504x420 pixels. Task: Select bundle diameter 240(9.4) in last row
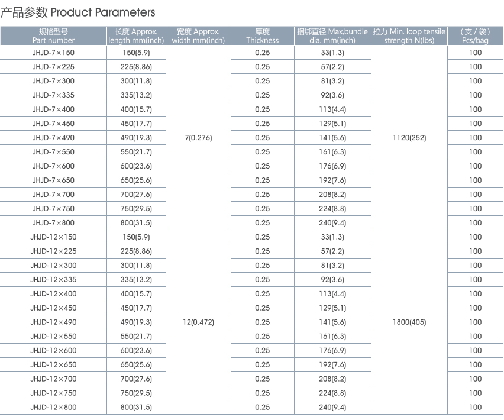[332, 408]
